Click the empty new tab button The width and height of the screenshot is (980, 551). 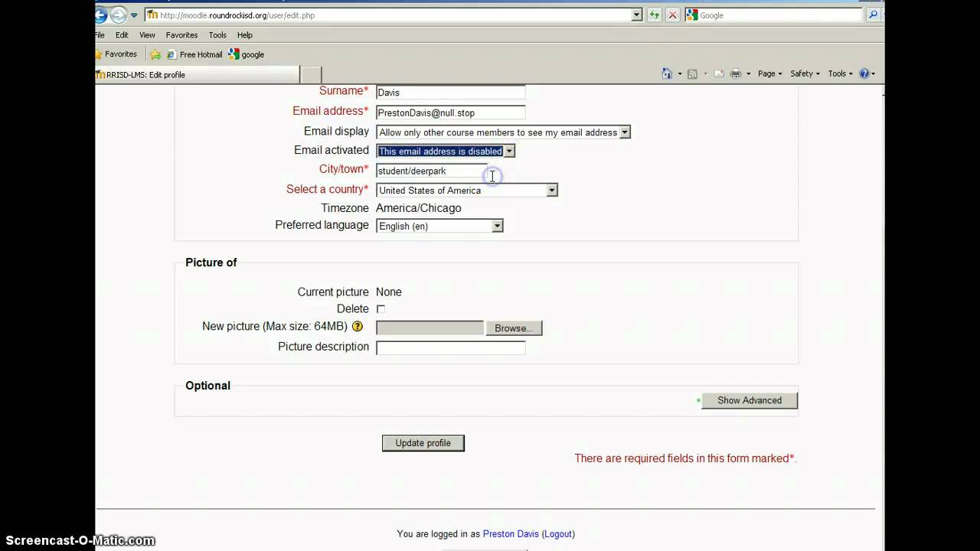(311, 74)
